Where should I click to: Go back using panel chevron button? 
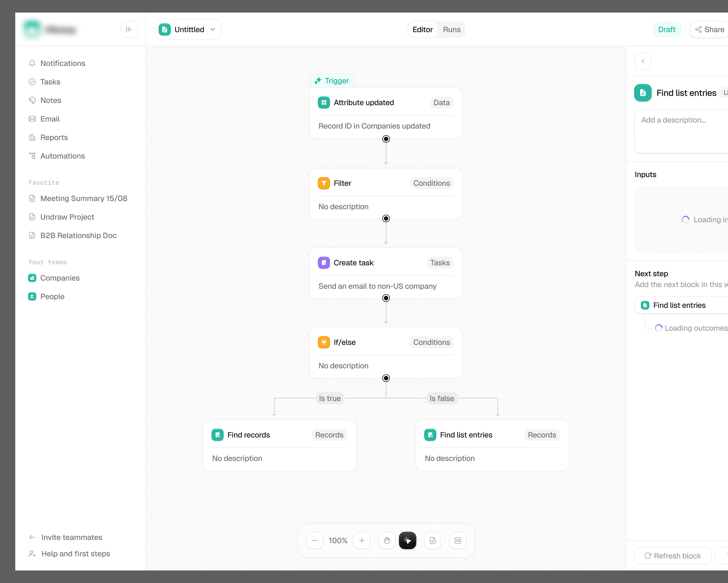point(643,61)
